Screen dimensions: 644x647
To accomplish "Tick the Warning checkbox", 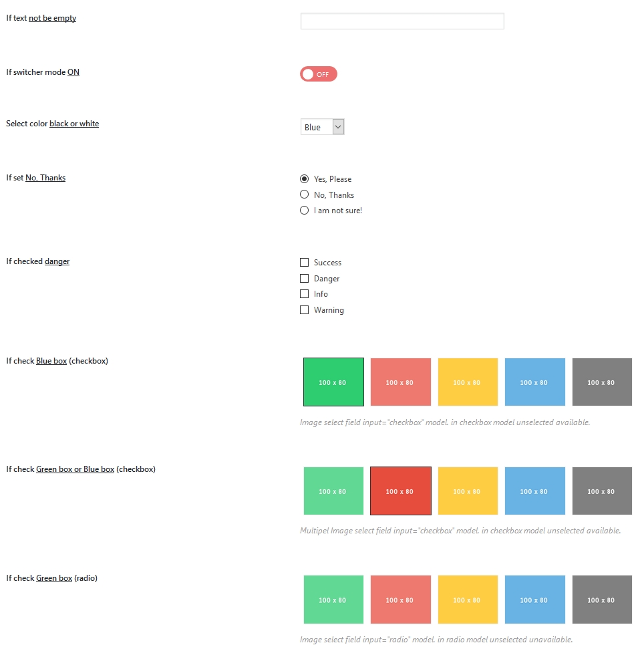I will point(305,310).
